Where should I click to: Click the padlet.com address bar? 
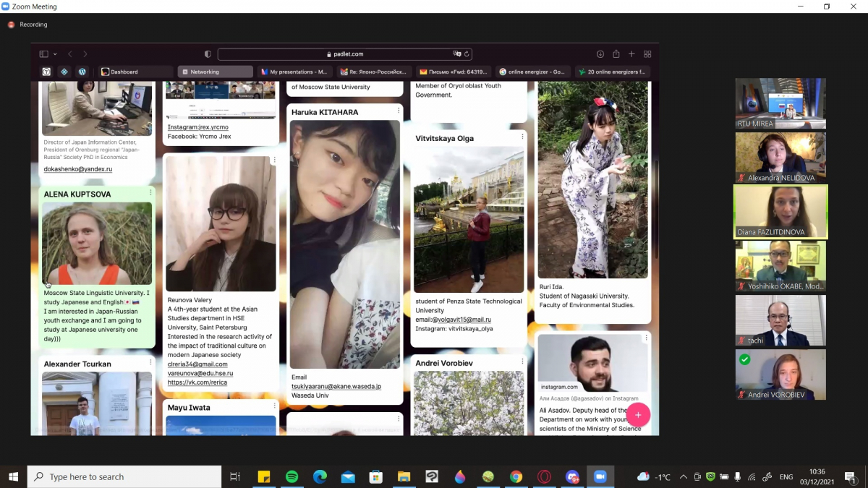(x=345, y=54)
